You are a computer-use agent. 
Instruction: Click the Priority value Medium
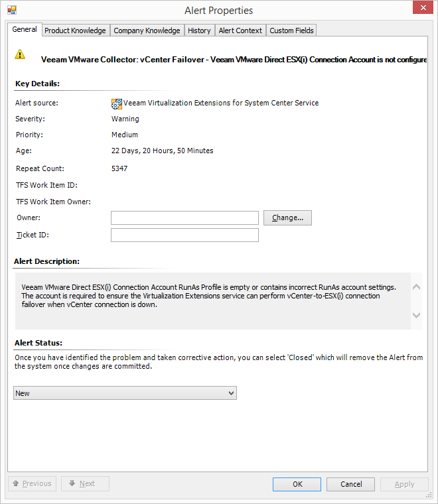(x=125, y=135)
